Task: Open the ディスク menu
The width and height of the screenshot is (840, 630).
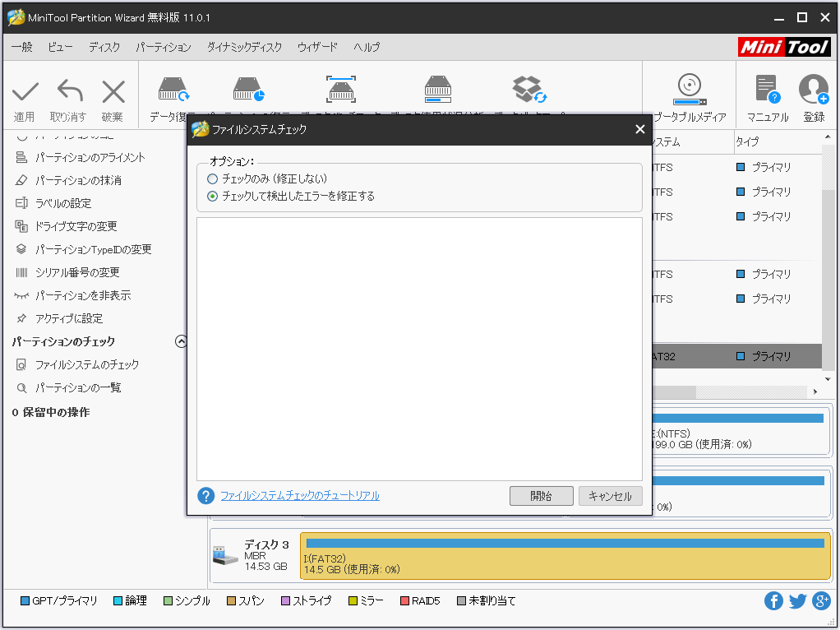Action: click(104, 47)
